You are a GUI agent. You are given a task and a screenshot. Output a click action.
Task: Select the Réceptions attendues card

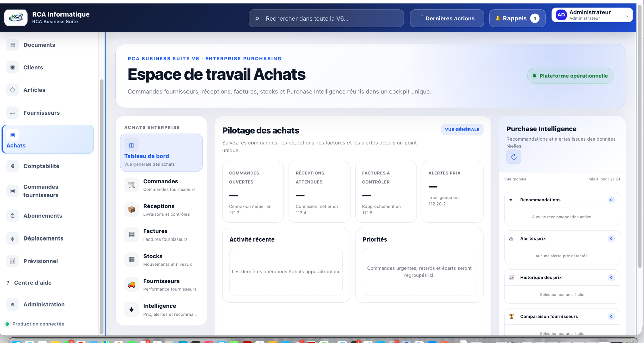point(319,192)
